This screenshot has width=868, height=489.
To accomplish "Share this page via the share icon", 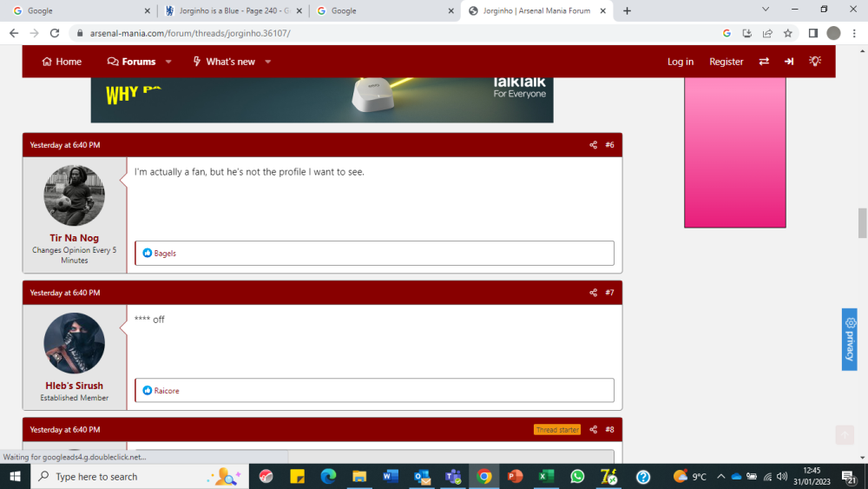I will pyautogui.click(x=767, y=33).
